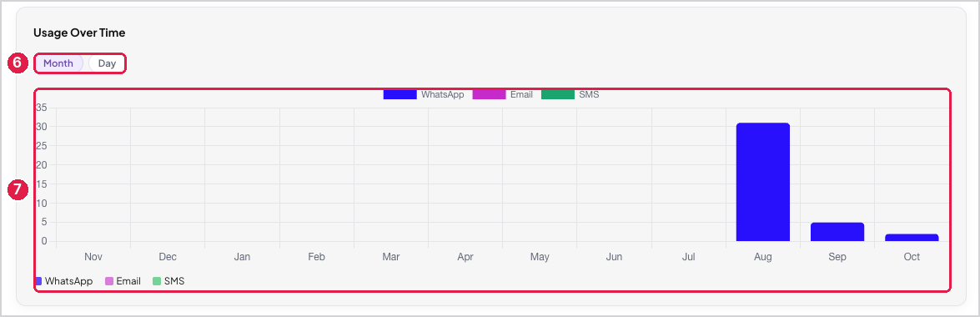Click the August WhatsApp usage bar
Image resolution: width=980 pixels, height=317 pixels.
tap(763, 182)
